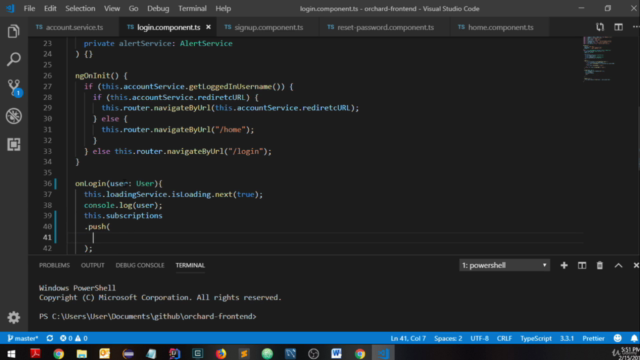Image resolution: width=640 pixels, height=360 pixels.
Task: Open the Edit menu
Action: point(50,9)
